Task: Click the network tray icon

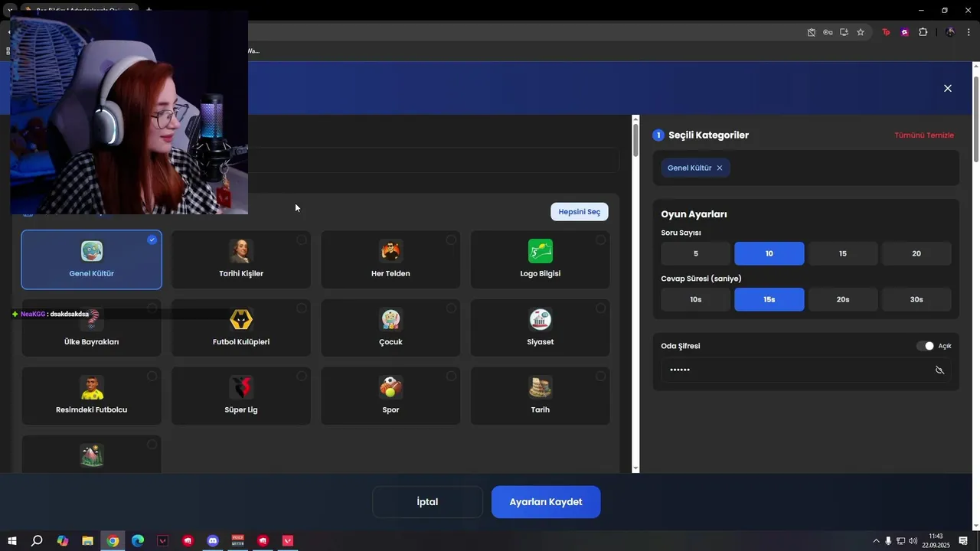Action: pos(900,541)
